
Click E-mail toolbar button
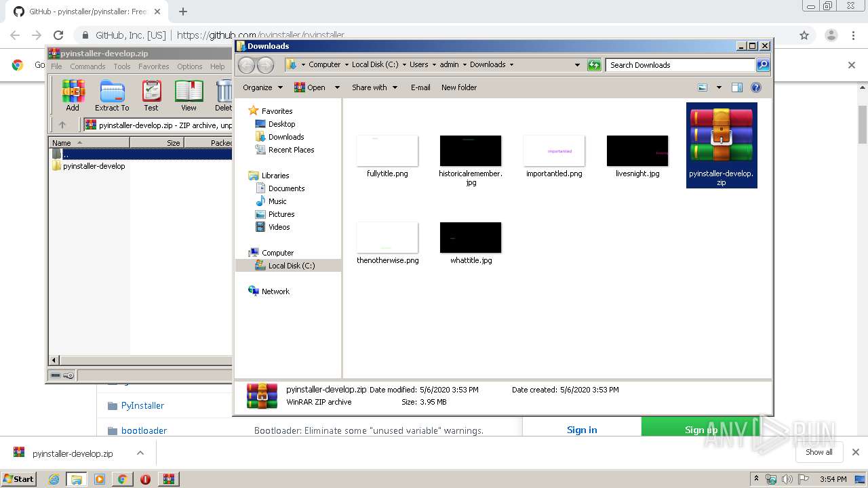pyautogui.click(x=420, y=87)
